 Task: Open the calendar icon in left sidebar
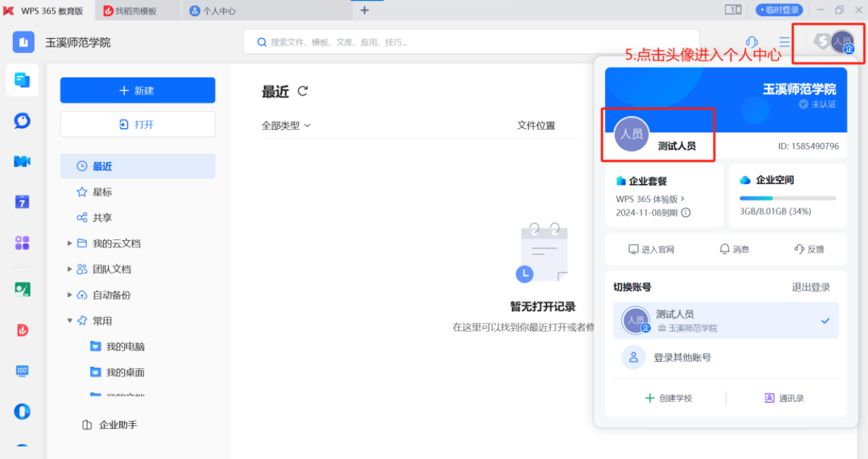pyautogui.click(x=22, y=201)
